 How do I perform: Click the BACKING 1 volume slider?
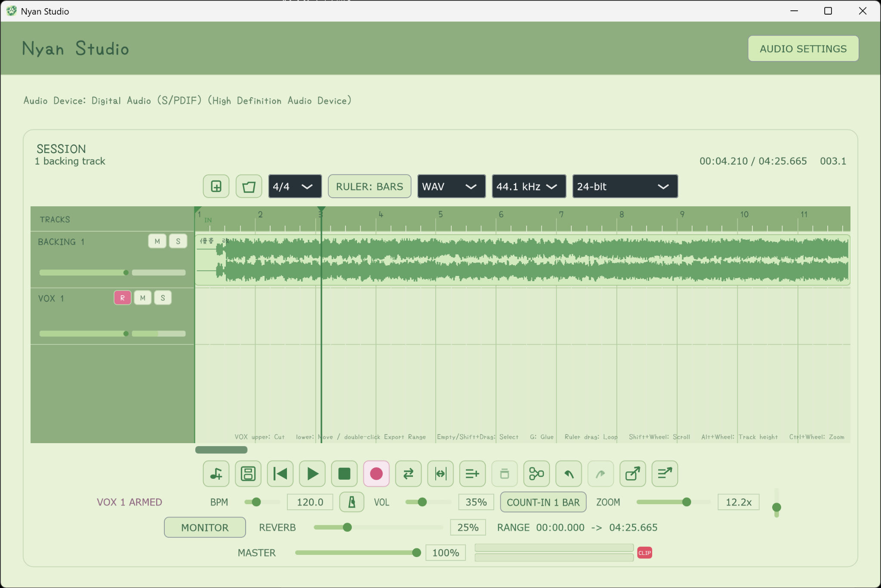(x=84, y=273)
